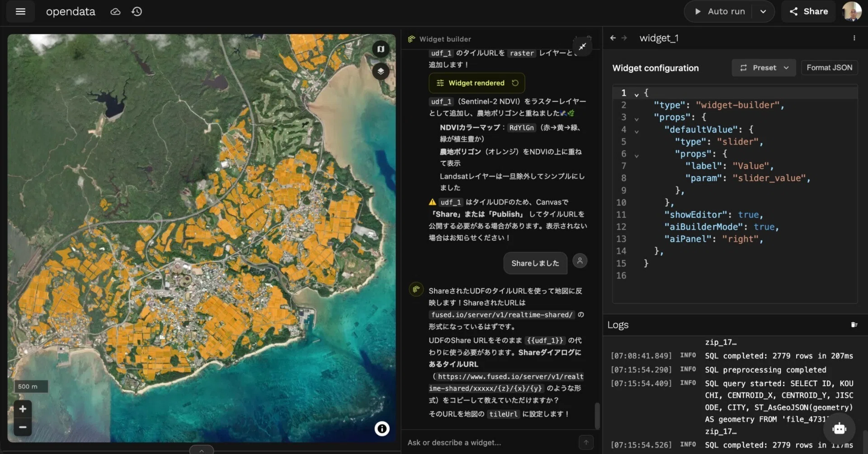This screenshot has height=454, width=868.
Task: Collapse the props fold at line 3
Action: 637,119
